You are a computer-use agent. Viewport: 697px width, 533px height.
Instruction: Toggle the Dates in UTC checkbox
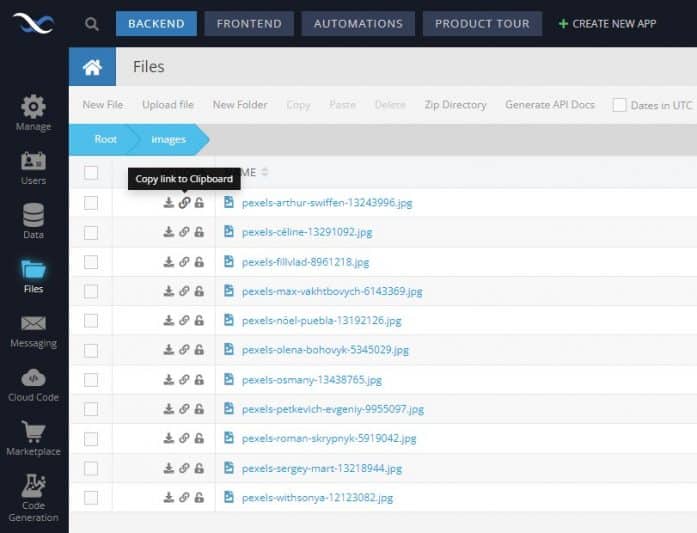620,105
